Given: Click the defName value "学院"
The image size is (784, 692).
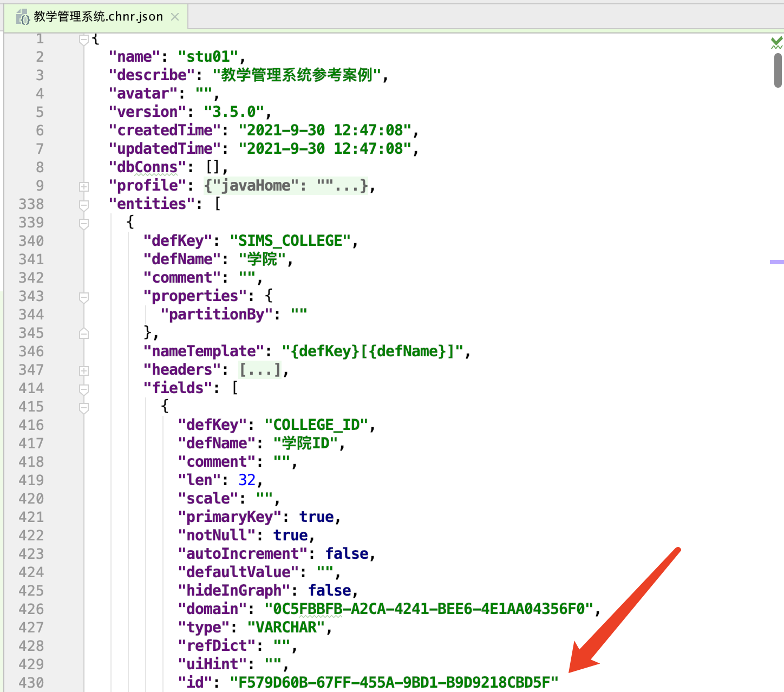Looking at the screenshot, I should coord(262,259).
